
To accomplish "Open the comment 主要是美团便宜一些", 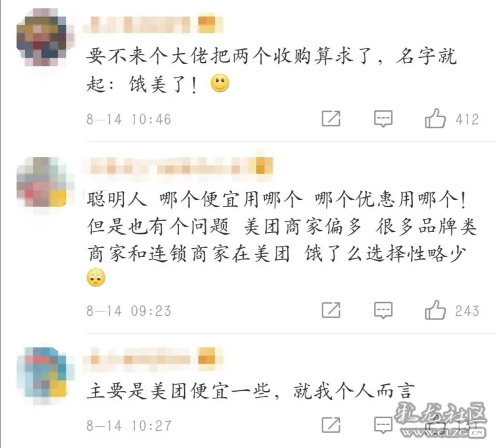I will (x=250, y=392).
